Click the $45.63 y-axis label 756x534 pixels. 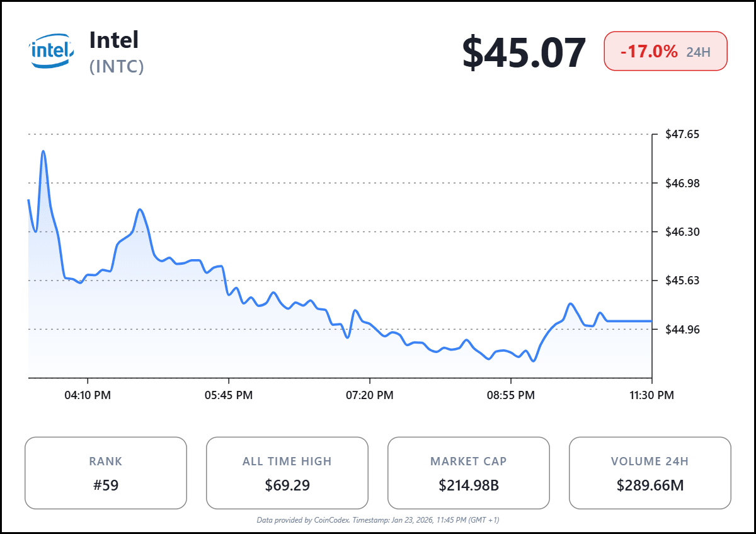tap(683, 281)
